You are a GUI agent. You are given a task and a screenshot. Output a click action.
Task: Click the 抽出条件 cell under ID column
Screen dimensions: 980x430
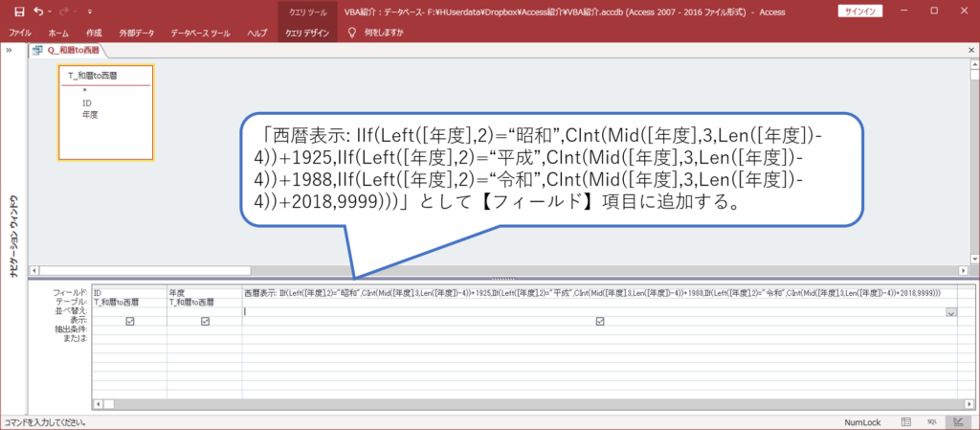[x=129, y=330]
